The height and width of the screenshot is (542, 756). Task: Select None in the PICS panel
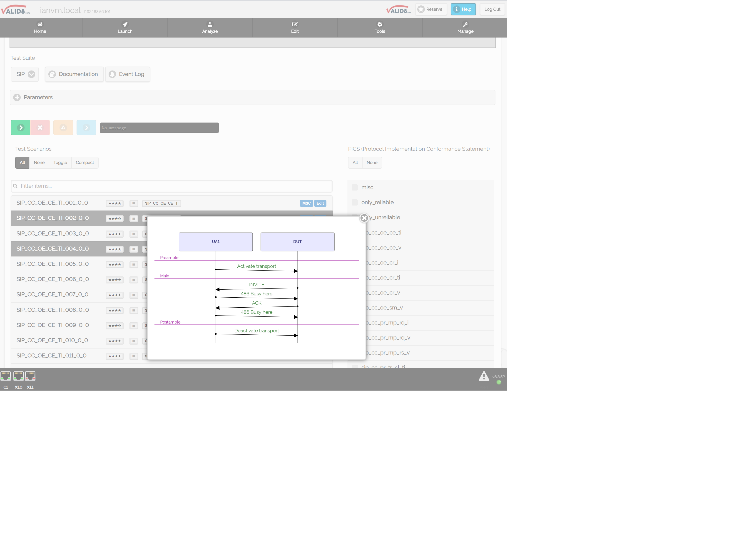(x=372, y=162)
